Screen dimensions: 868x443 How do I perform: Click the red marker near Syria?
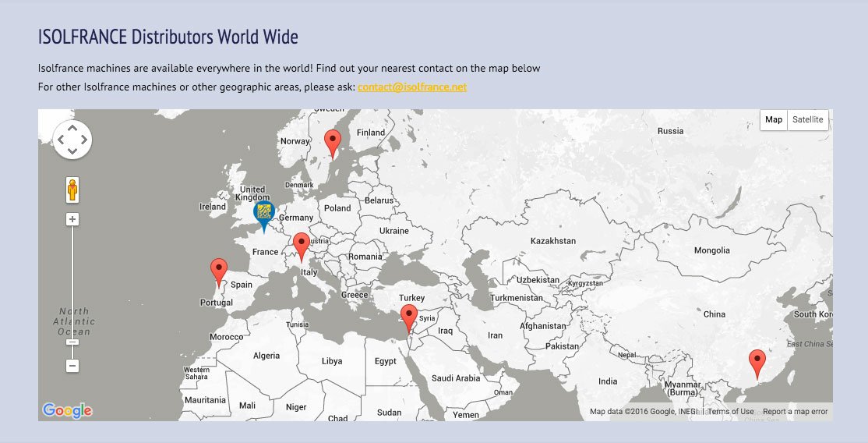click(x=408, y=319)
